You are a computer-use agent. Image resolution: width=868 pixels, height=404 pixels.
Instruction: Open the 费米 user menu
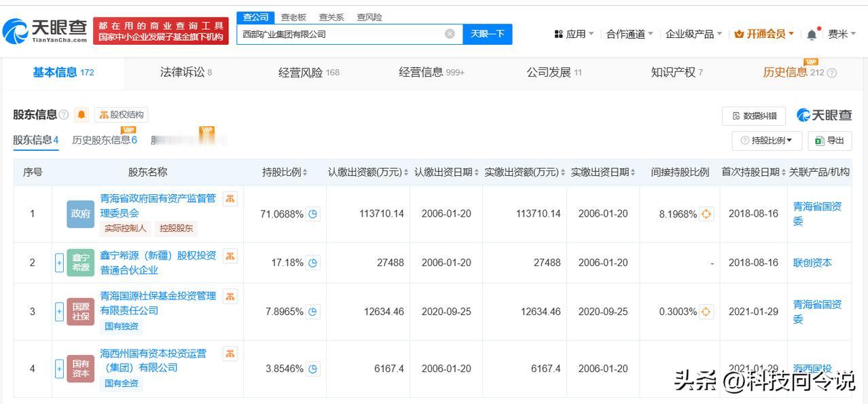click(x=842, y=34)
